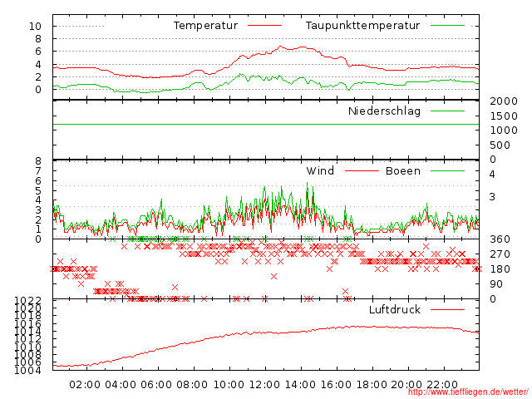Click the green Boeen legend line
The height and width of the screenshot is (399, 532).
[447, 171]
